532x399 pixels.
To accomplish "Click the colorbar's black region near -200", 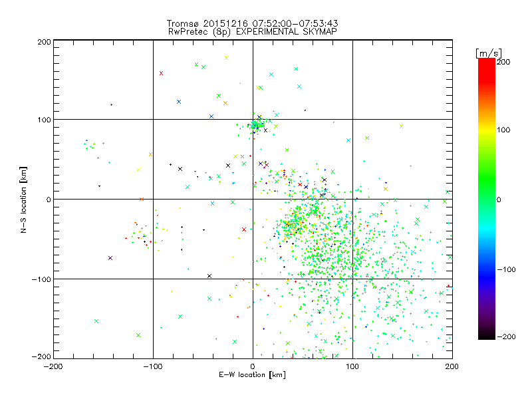I will click(487, 334).
